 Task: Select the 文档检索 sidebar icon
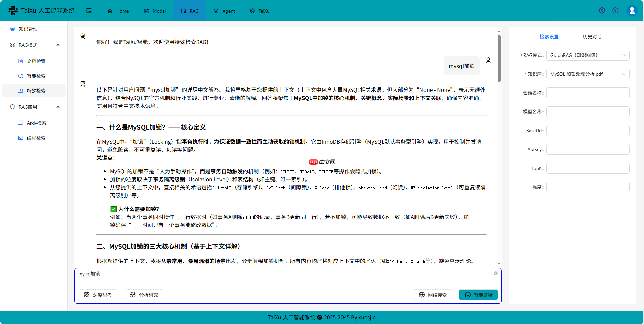(21, 61)
